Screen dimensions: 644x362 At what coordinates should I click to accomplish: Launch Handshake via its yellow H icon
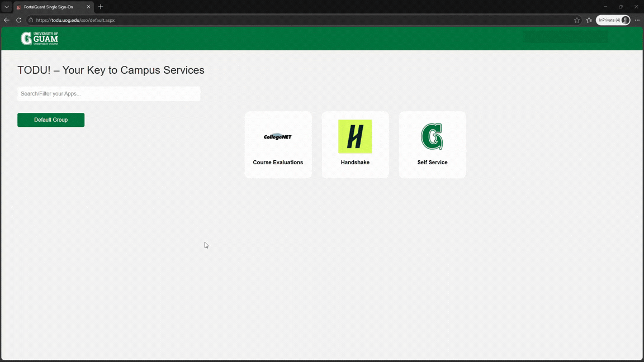coord(355,136)
